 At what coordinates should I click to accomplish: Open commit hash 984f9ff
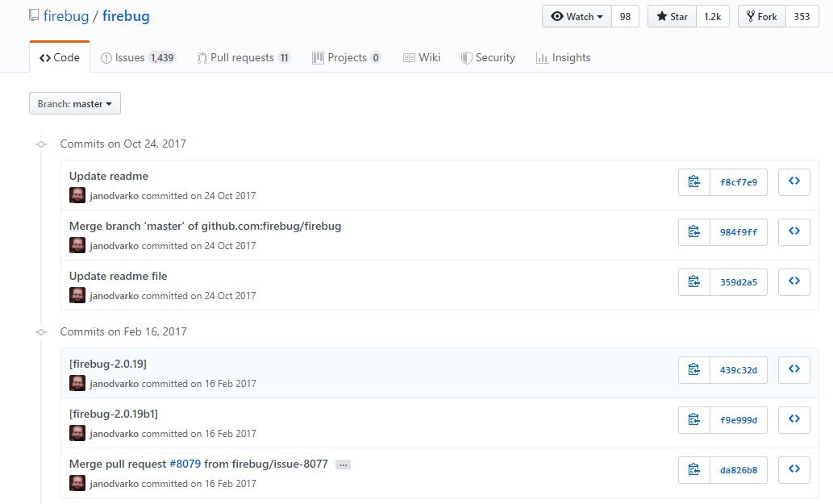coord(739,232)
